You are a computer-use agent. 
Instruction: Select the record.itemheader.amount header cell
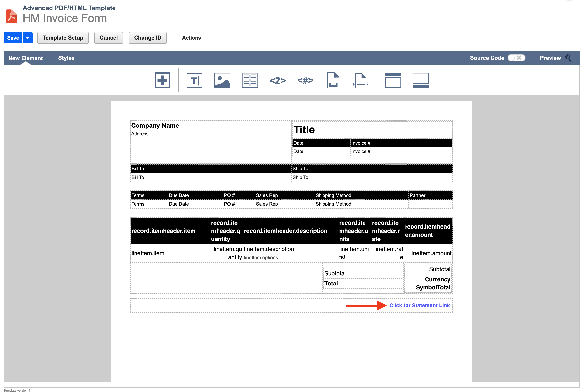click(428, 231)
